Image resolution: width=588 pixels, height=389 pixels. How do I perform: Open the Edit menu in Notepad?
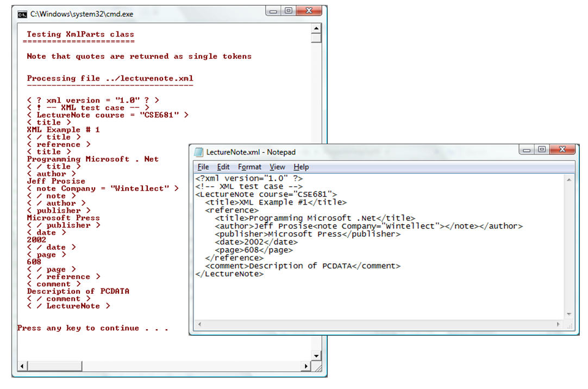click(223, 167)
